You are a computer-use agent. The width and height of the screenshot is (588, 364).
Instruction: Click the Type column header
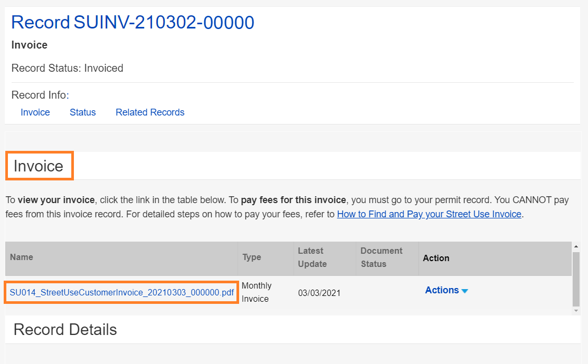click(252, 257)
